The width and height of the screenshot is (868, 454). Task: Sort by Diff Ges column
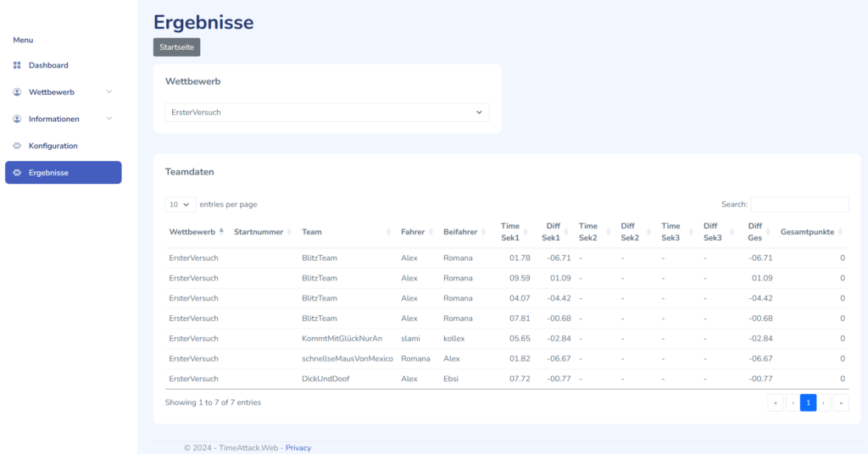(x=759, y=232)
